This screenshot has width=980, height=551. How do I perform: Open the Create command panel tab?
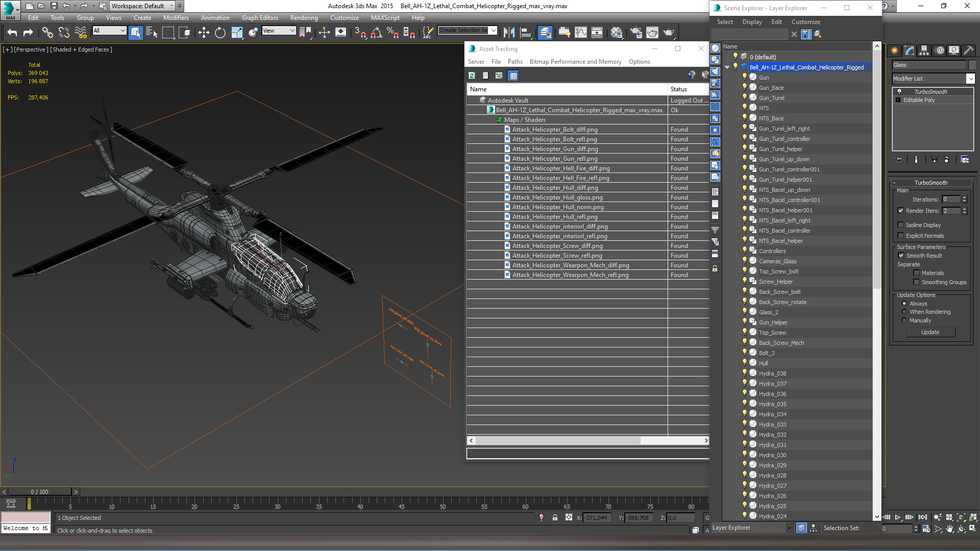[x=894, y=51]
